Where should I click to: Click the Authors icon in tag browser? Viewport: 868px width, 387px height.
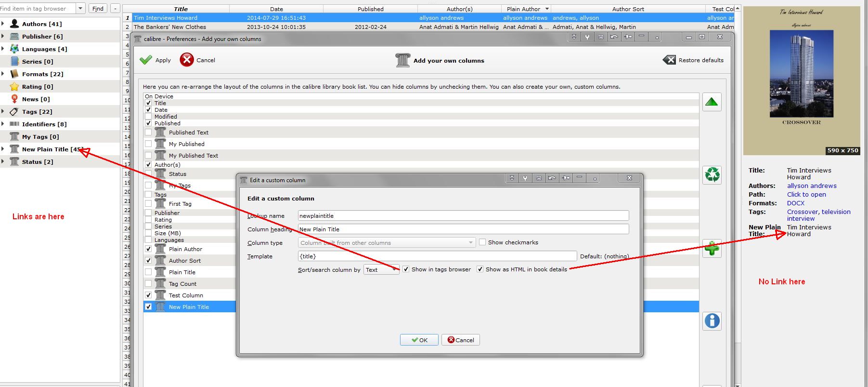click(x=14, y=24)
